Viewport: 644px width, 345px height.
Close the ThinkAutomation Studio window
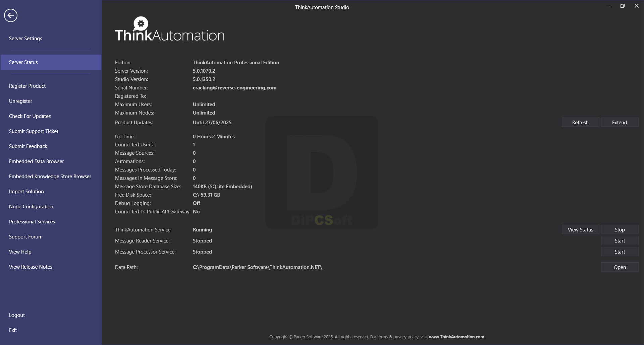[x=637, y=6]
